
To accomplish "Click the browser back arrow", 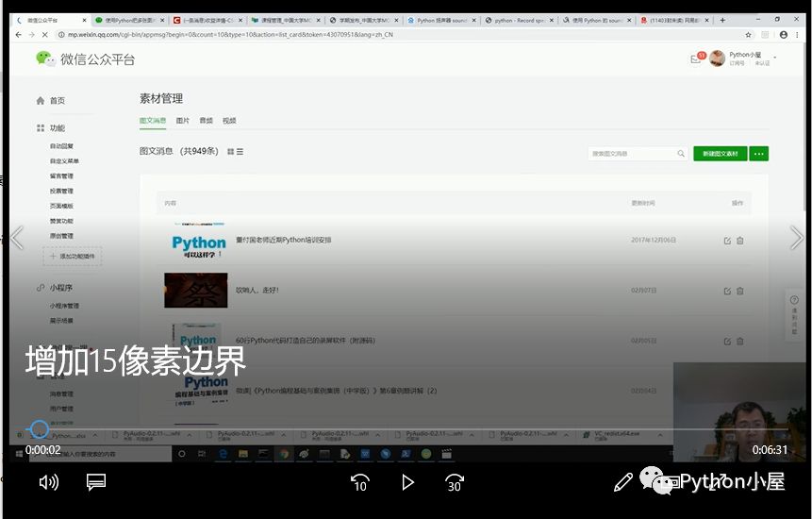I will 19,35.
